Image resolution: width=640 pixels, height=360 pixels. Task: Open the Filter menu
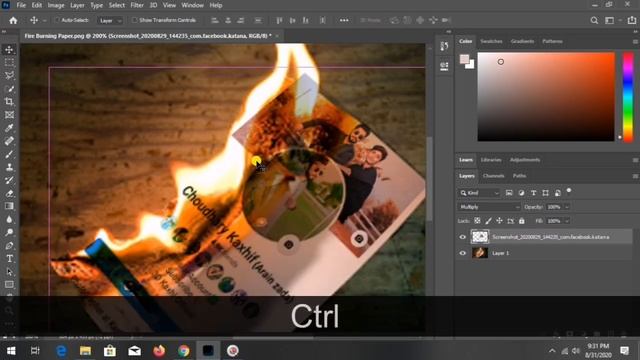pos(137,5)
